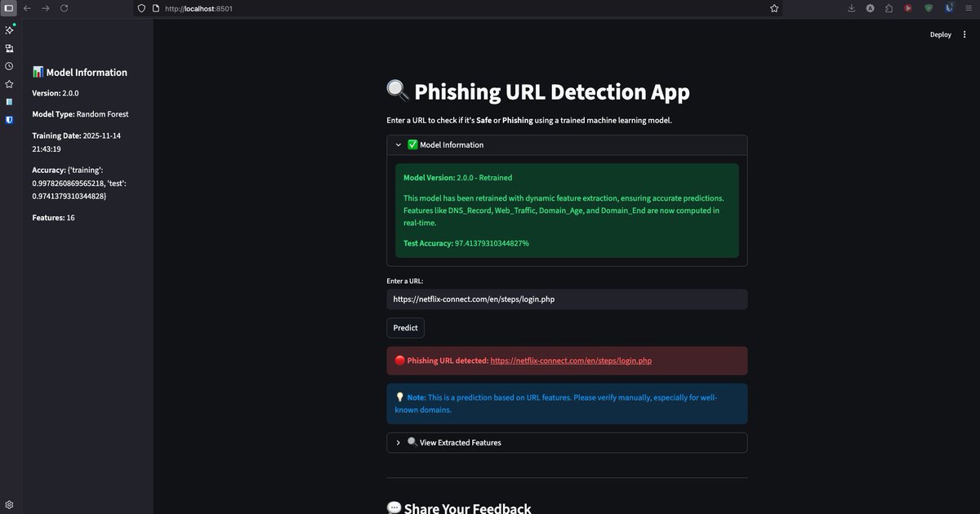This screenshot has height=514, width=980.
Task: Open Bitwarden shield in the sidebar
Action: tap(10, 120)
